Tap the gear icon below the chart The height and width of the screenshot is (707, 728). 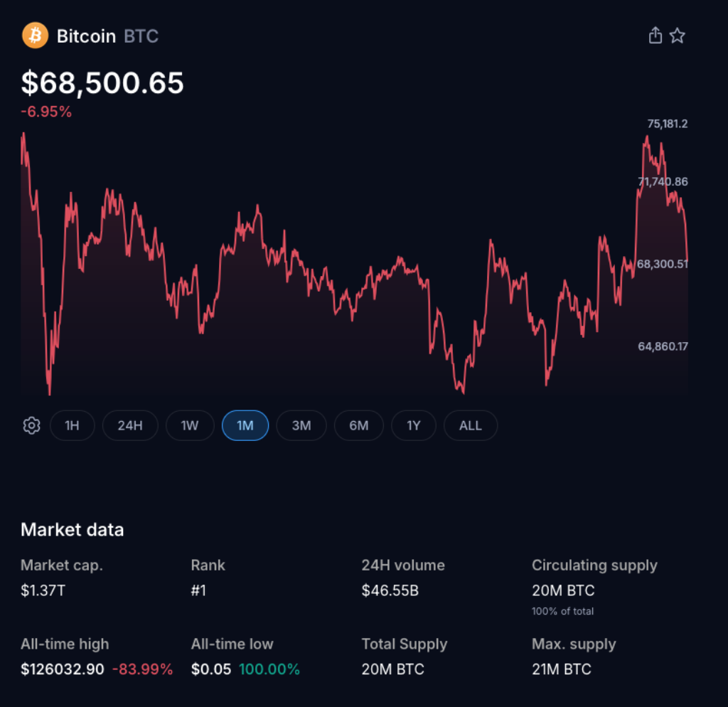coord(31,425)
